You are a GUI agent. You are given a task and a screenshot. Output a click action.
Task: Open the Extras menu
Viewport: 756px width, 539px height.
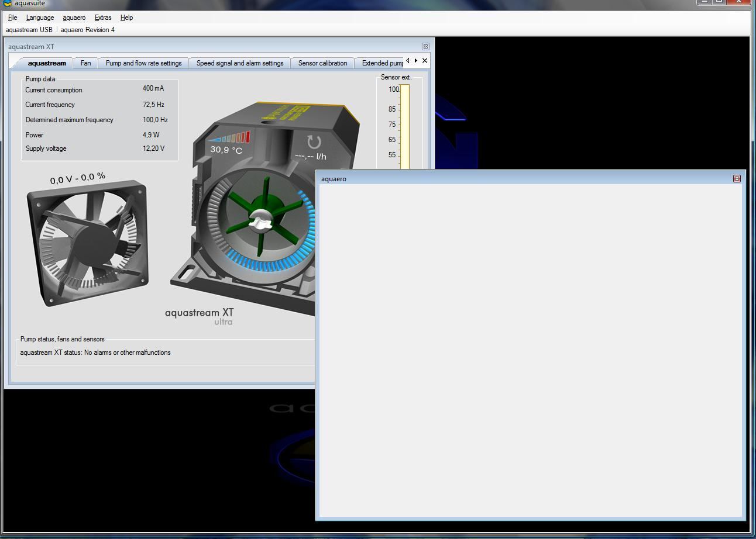click(103, 18)
